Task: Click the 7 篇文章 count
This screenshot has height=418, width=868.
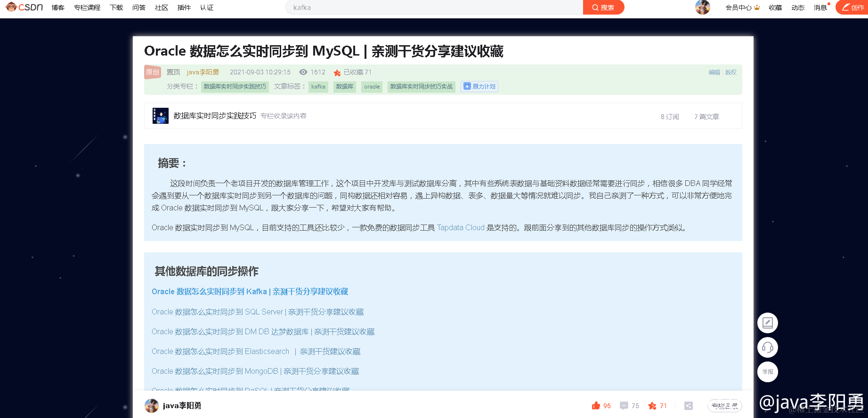Action: pos(706,117)
